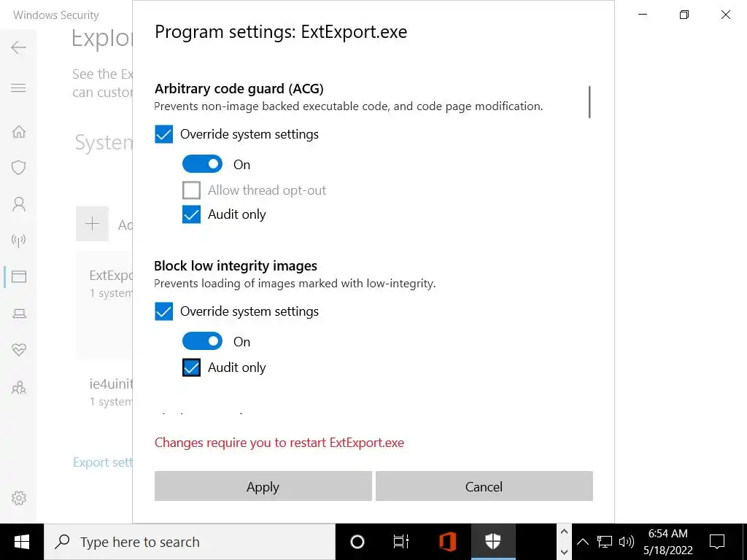Open Task View on taskbar
The width and height of the screenshot is (747, 560).
pyautogui.click(x=401, y=542)
